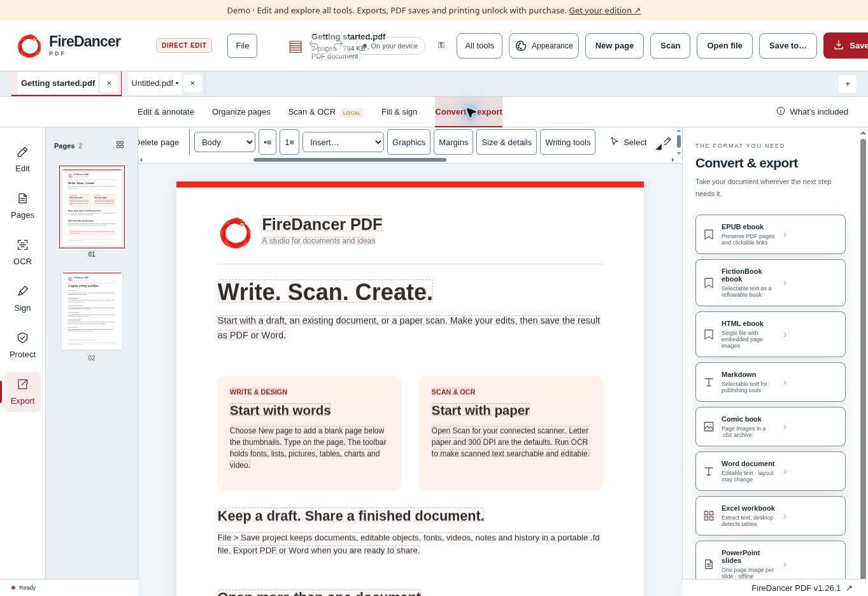
Task: Open the Edit sidebar tool
Action: [x=22, y=159]
